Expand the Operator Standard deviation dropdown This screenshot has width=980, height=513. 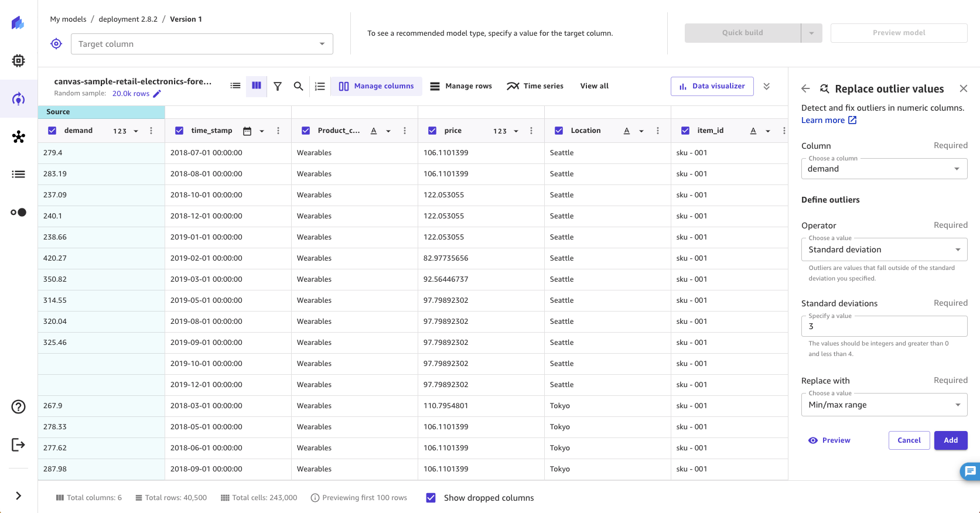[883, 249]
